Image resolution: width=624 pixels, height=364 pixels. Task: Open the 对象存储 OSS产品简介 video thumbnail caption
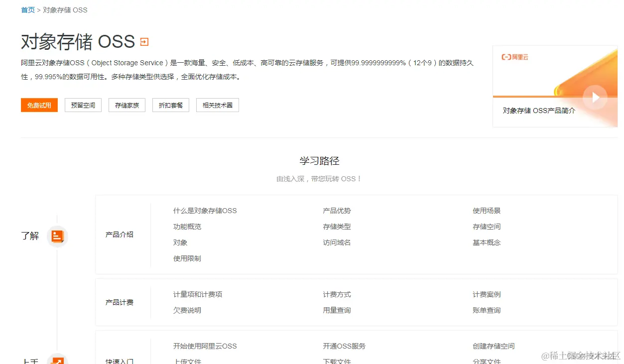[539, 111]
